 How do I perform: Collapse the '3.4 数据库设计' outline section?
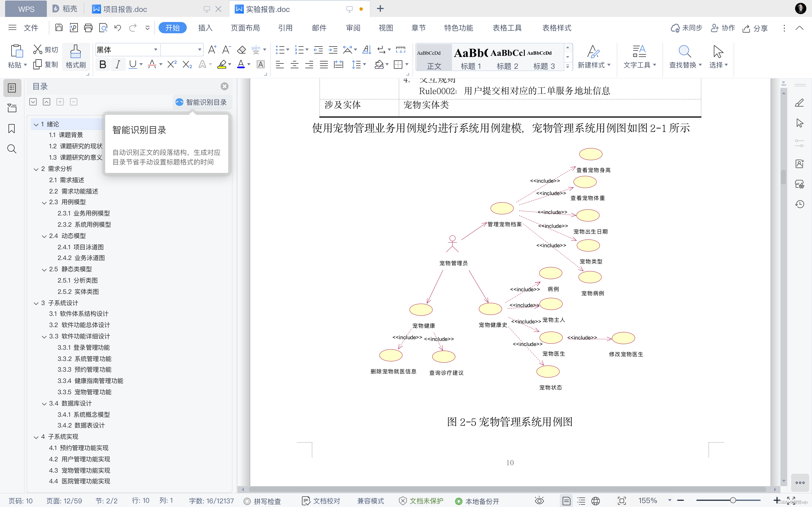click(x=44, y=404)
